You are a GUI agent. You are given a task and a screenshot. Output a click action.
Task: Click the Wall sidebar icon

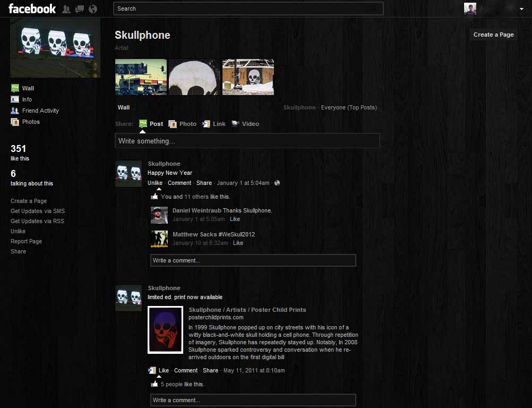[15, 88]
